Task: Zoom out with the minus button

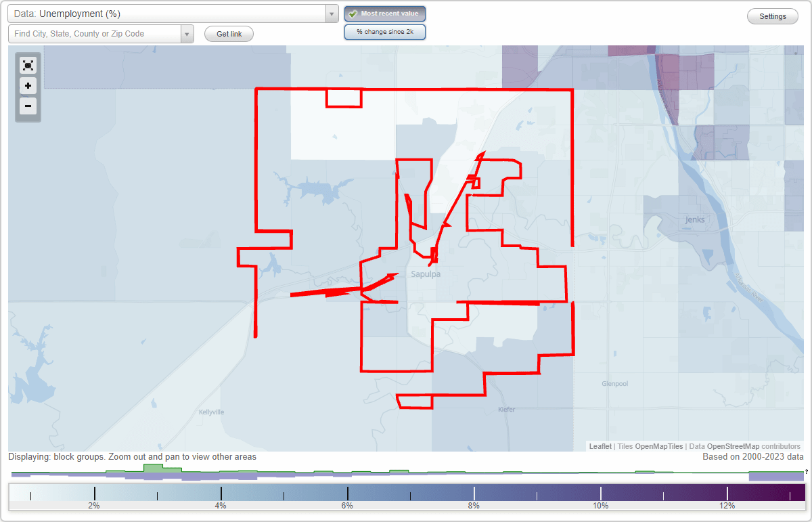Action: 28,106
